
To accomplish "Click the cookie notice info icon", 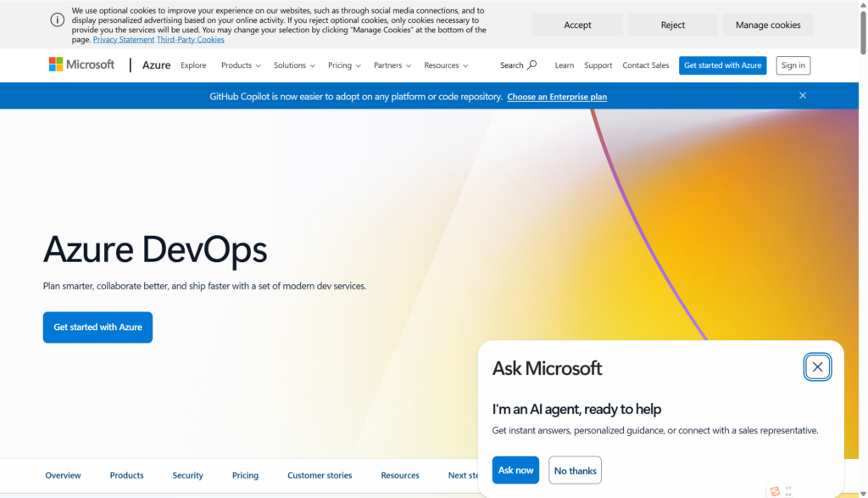I will pos(57,20).
